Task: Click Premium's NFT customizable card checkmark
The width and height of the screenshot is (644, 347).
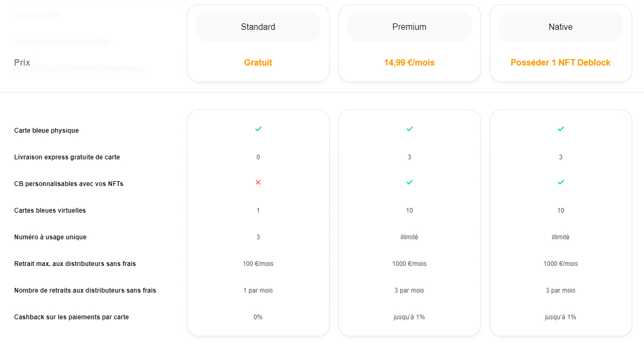Action: point(409,182)
